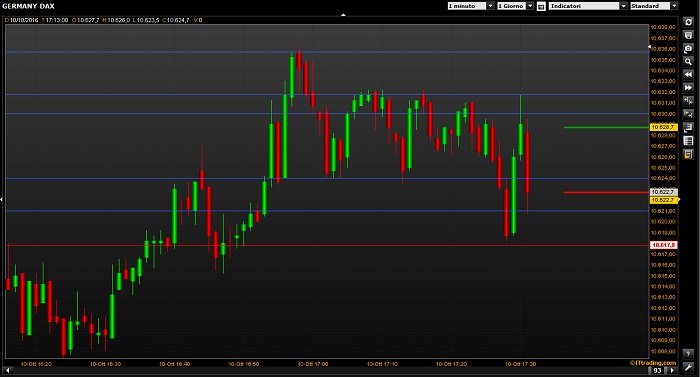The image size is (700, 377).
Task: Click the refresh chart icon
Action: coord(688,22)
